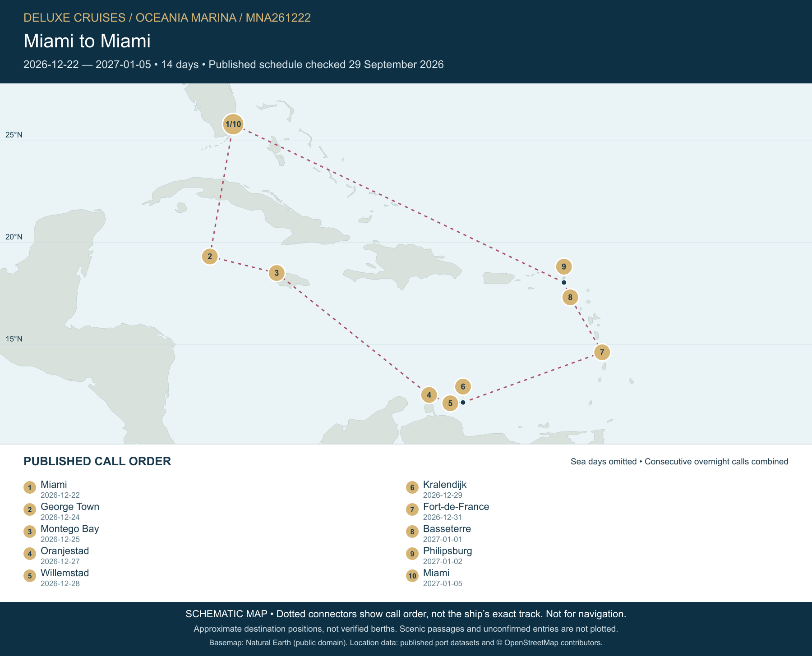Click legend badge 2 beside George Town
Screen dimensions: 812x656
coord(30,509)
